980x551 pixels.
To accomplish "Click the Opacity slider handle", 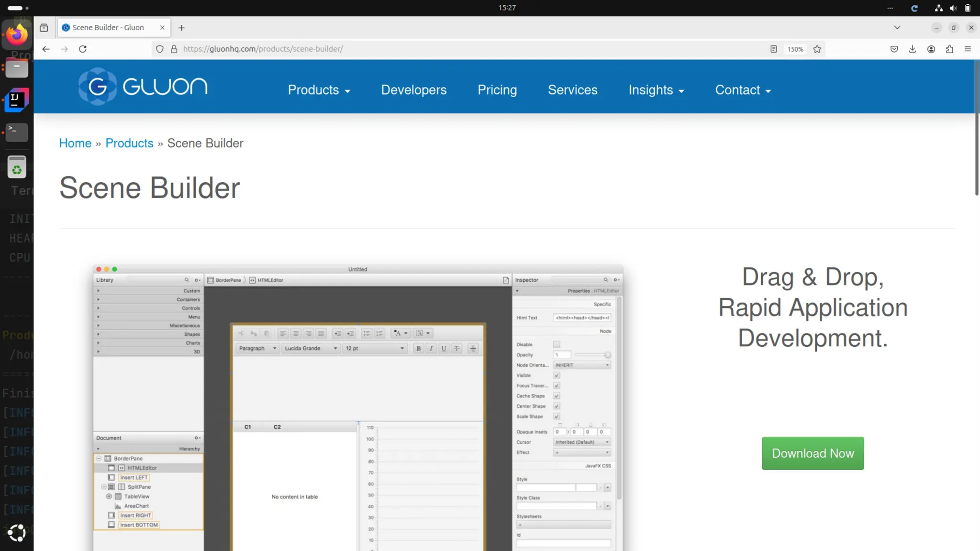I will pos(607,355).
